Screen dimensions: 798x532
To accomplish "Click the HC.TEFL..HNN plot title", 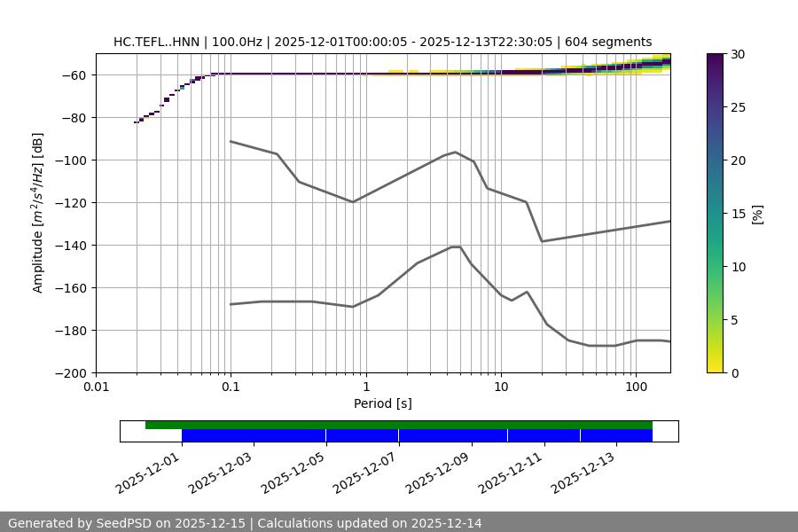I will point(382,42).
